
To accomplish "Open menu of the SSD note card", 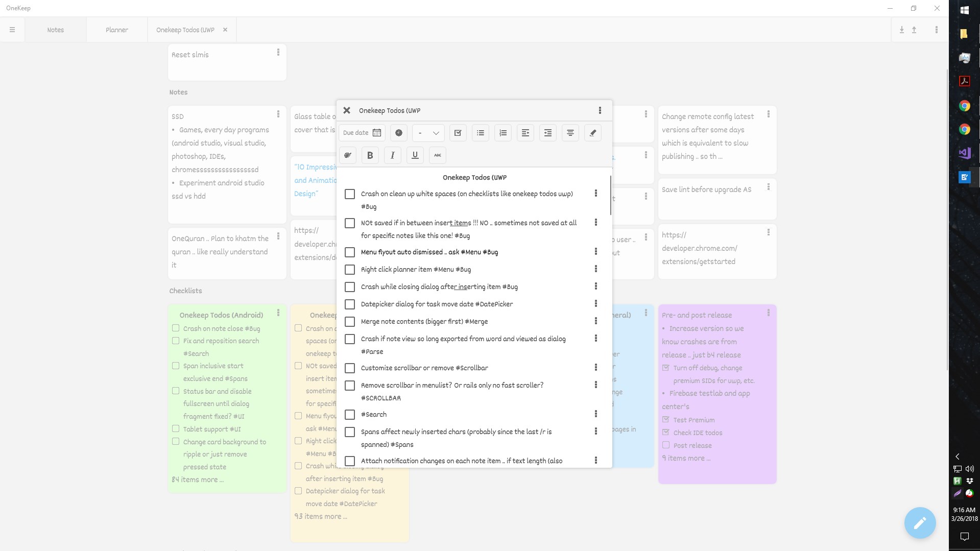I will tap(278, 114).
